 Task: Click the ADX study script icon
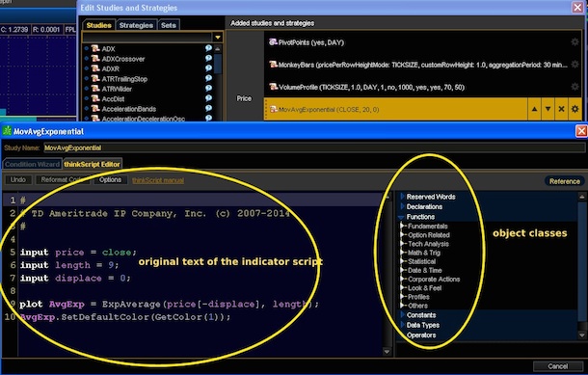tap(95, 48)
